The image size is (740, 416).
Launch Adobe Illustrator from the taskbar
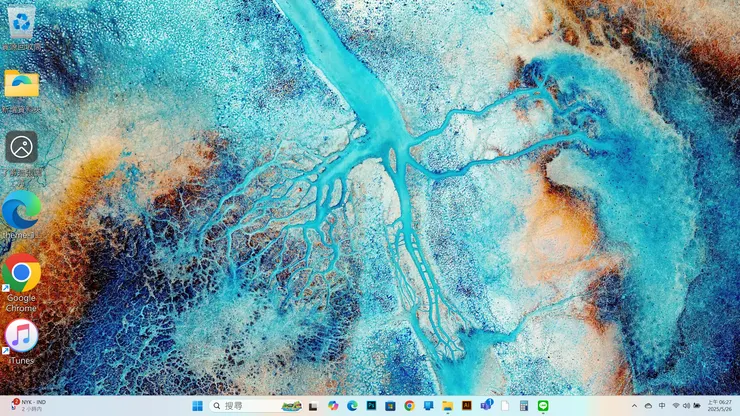[466, 406]
